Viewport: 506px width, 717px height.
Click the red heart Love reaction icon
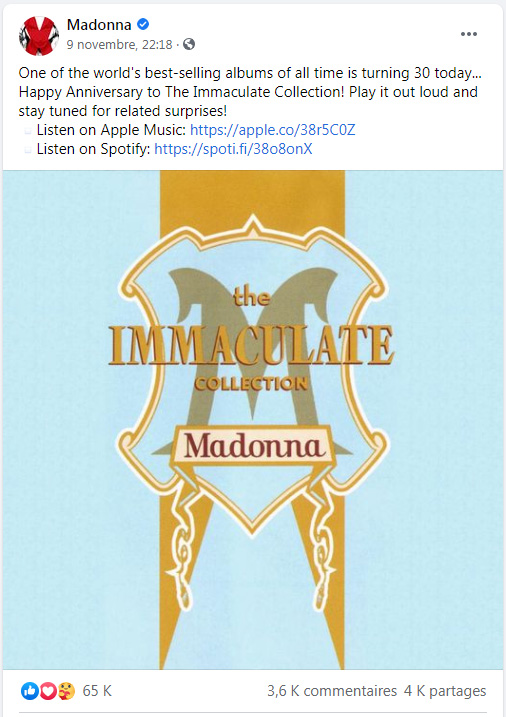coord(48,691)
